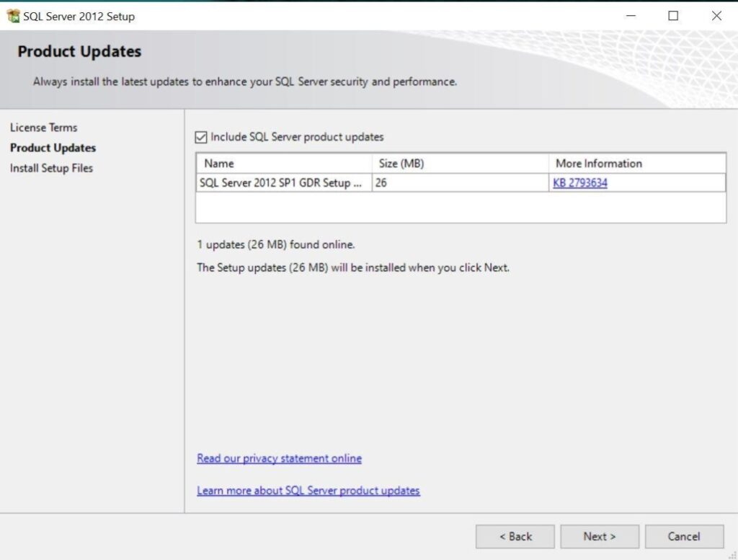Select the License Terms step in sidebar
Screen dimensions: 738x560
click(44, 128)
